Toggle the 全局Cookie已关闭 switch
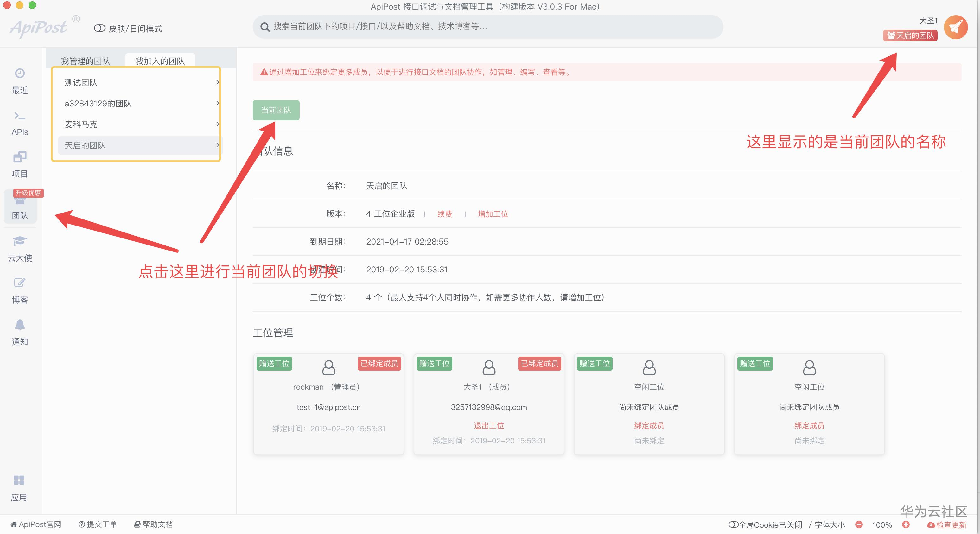This screenshot has height=534, width=980. (733, 524)
